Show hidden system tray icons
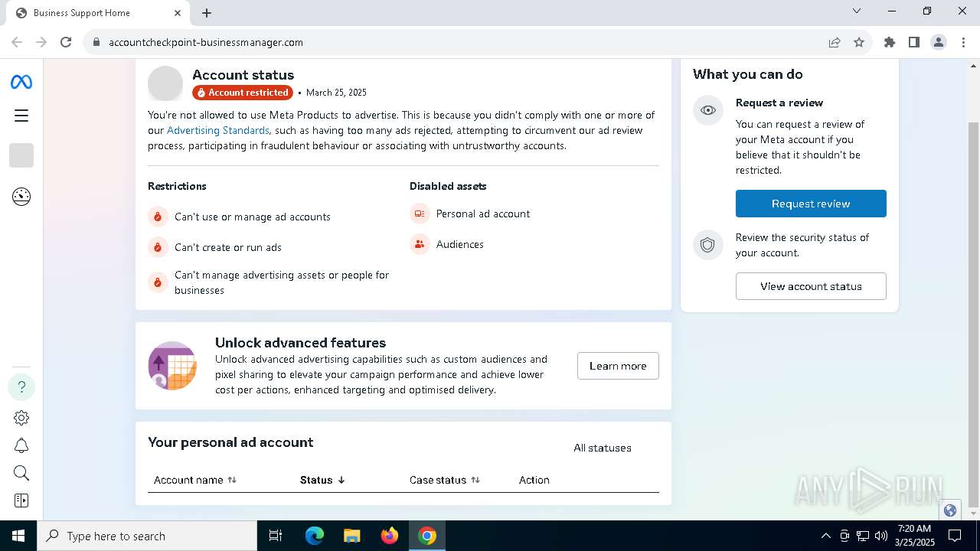980x551 pixels. click(x=825, y=536)
